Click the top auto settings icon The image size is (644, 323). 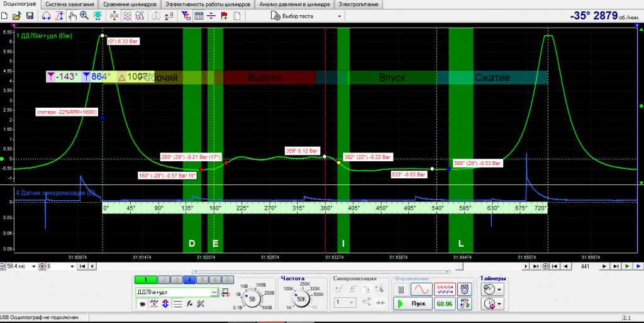click(x=465, y=289)
